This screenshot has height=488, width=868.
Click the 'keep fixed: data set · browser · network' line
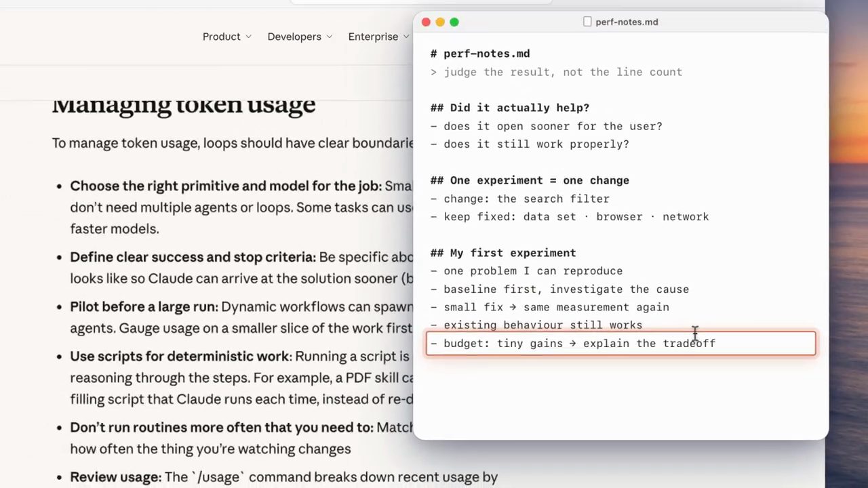pyautogui.click(x=570, y=216)
